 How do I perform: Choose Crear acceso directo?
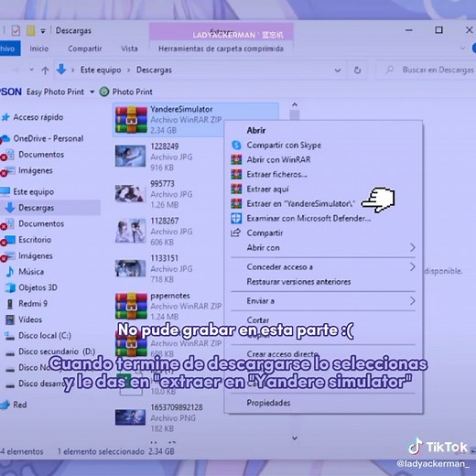282,354
